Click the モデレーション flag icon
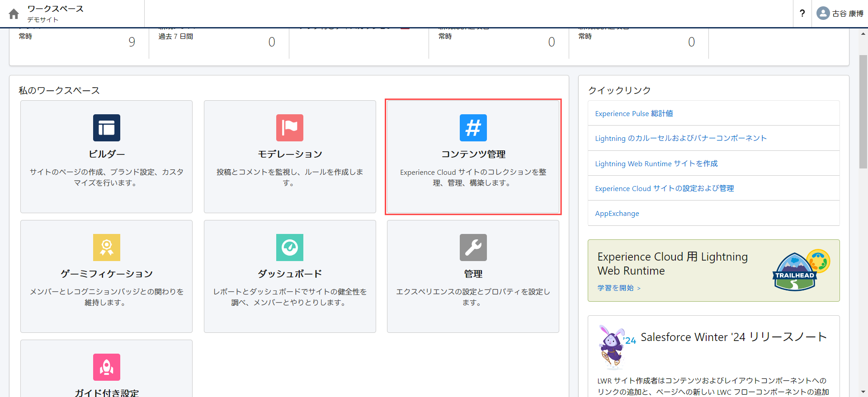868x397 pixels. 290,128
